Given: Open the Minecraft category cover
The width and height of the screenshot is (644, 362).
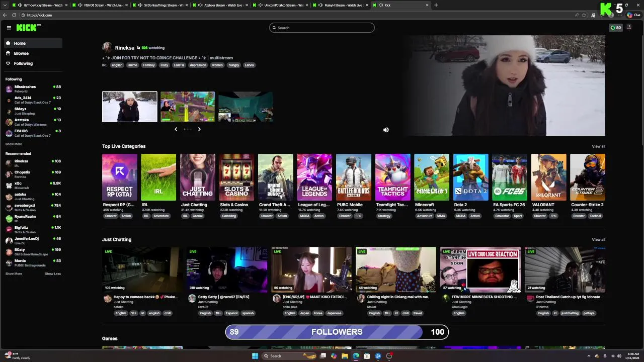Looking at the screenshot, I should point(432,177).
